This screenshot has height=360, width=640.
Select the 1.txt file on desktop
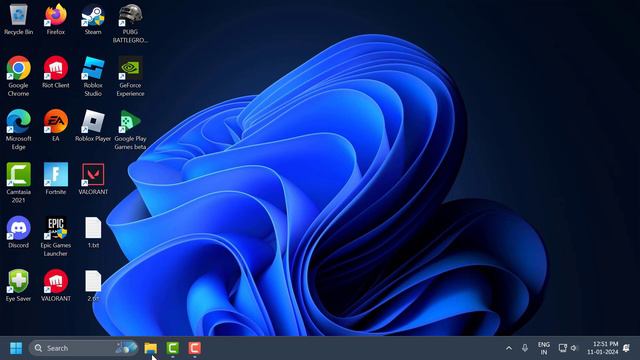(x=93, y=232)
